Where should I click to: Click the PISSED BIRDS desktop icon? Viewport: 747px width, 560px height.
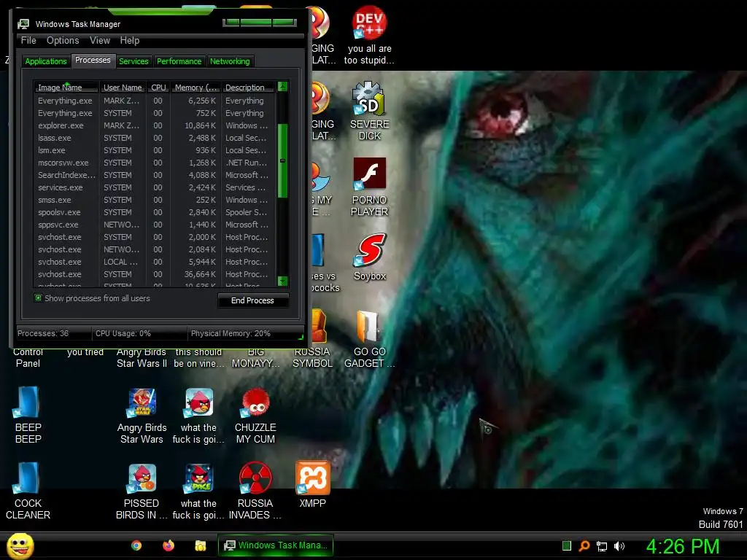(x=142, y=478)
